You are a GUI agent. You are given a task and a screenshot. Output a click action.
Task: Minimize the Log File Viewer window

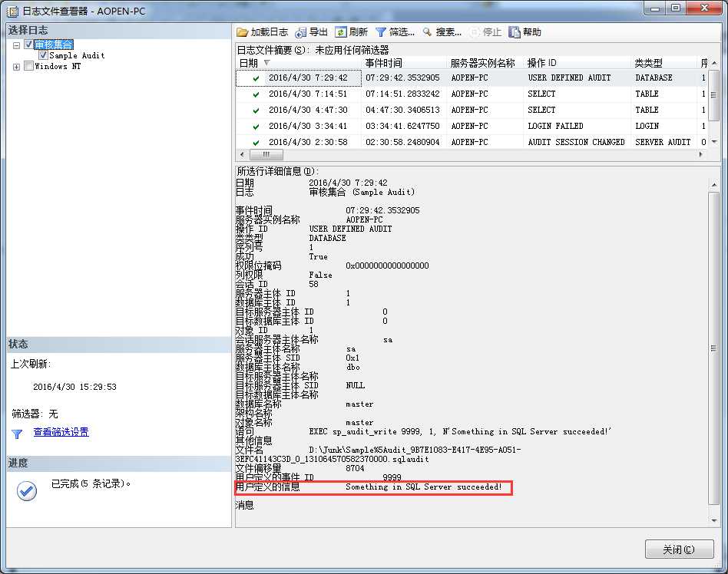(654, 8)
